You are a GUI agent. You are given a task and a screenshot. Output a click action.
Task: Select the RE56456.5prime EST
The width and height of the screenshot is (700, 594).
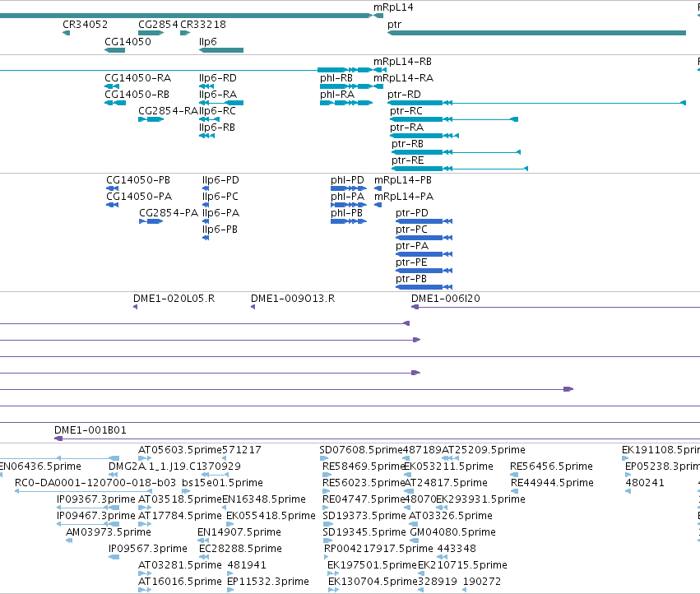tap(514, 475)
